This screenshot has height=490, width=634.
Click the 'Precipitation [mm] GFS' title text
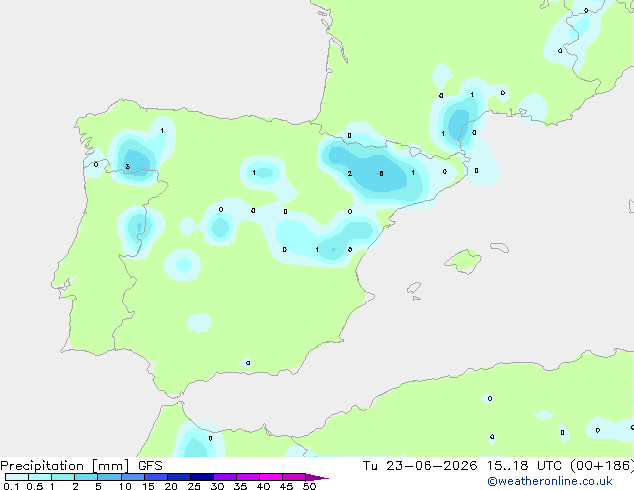click(x=81, y=466)
